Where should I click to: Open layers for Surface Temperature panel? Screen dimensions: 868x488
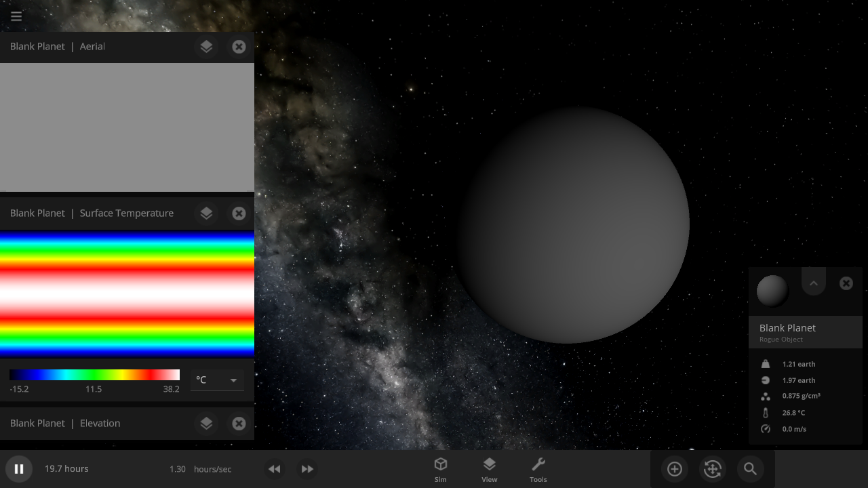(206, 213)
